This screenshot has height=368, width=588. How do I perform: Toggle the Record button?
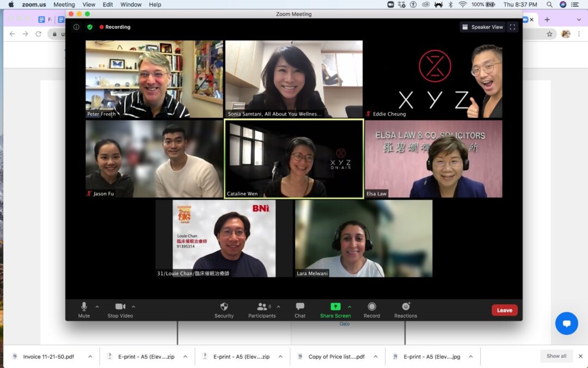pos(372,307)
